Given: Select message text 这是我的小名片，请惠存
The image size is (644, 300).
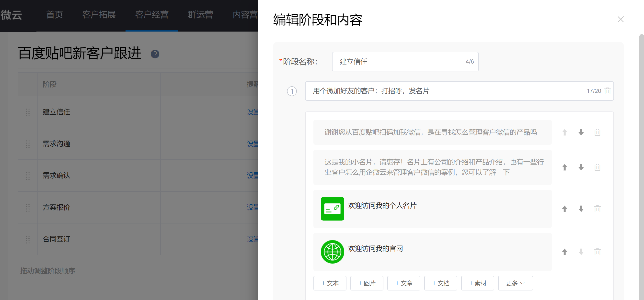Looking at the screenshot, I should [x=362, y=162].
